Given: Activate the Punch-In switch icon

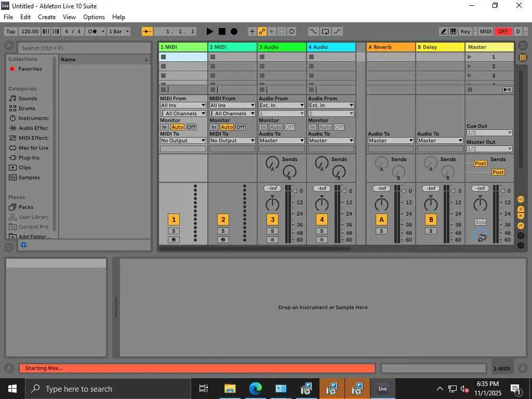Looking at the screenshot, I should [313, 32].
